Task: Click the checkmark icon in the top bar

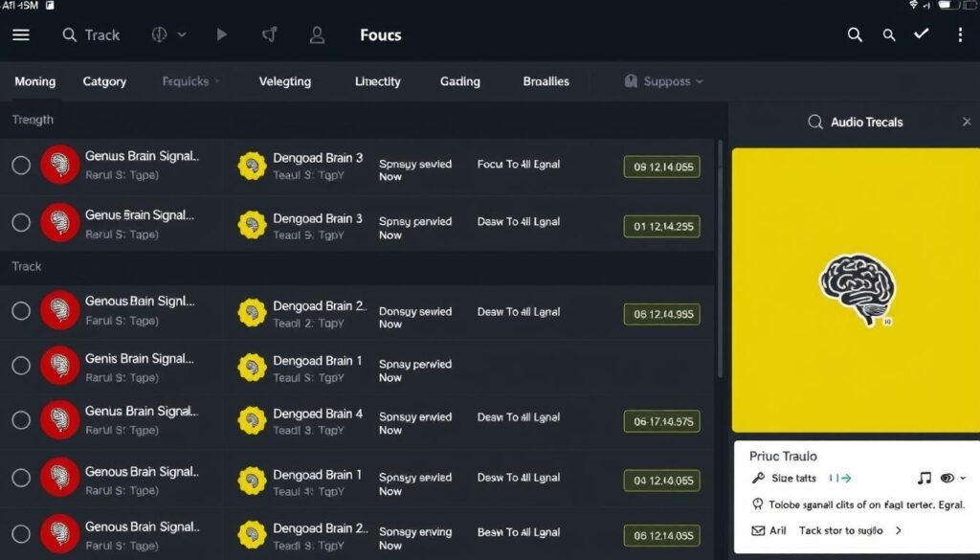Action: pos(921,34)
